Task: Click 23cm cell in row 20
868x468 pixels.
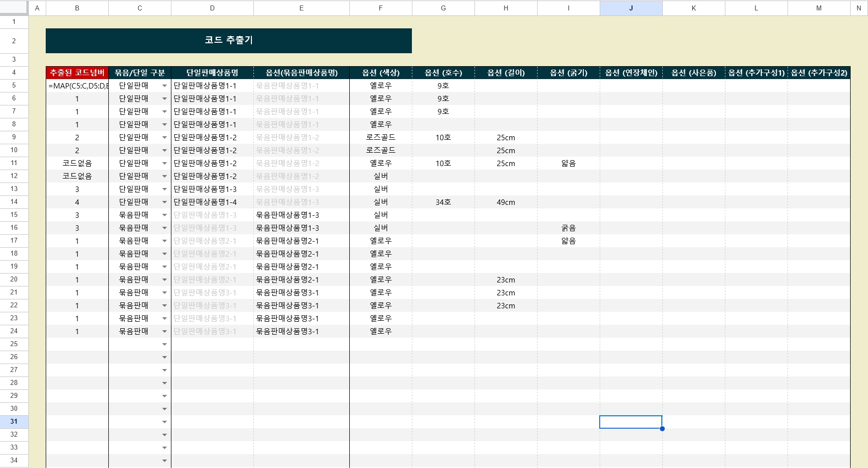Action: point(506,280)
